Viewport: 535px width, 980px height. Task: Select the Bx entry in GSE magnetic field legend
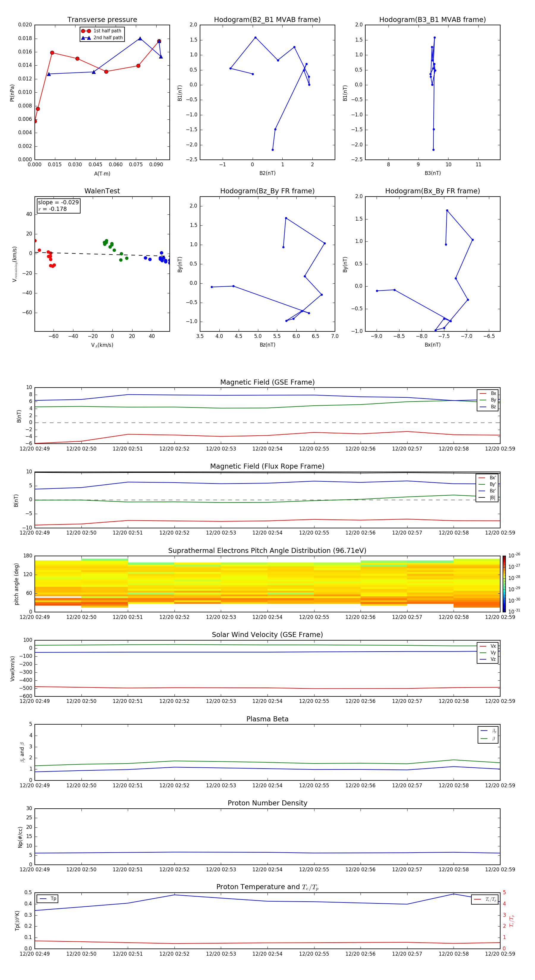click(x=488, y=393)
